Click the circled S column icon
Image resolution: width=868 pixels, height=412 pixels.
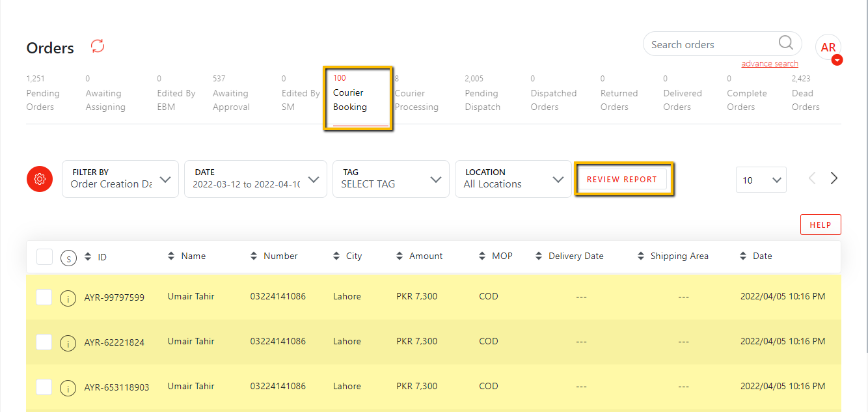68,258
